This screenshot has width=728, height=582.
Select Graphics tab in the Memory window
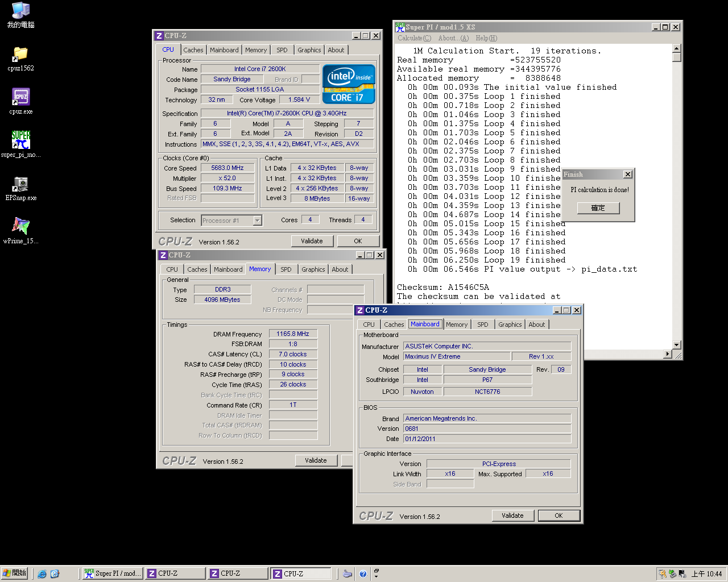point(313,269)
